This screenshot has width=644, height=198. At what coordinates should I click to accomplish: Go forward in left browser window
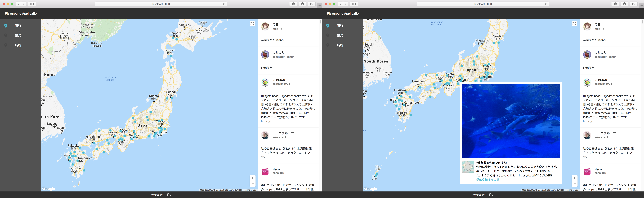click(24, 4)
